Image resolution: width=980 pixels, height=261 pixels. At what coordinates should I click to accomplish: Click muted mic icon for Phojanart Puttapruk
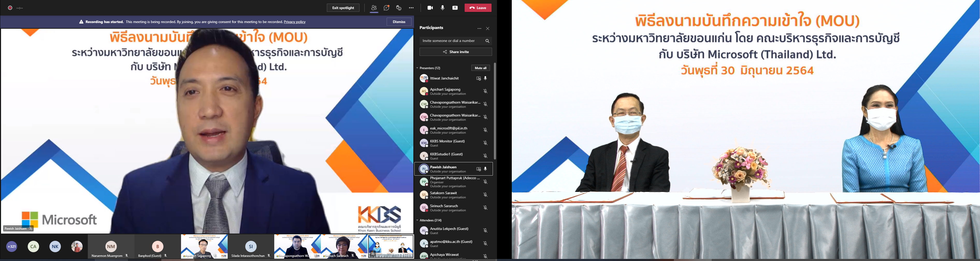point(485,182)
